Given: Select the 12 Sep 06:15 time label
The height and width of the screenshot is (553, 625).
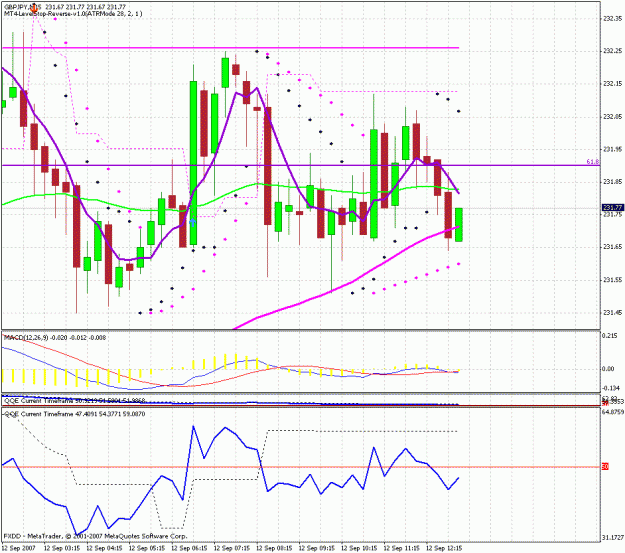Looking at the screenshot, I should [189, 548].
